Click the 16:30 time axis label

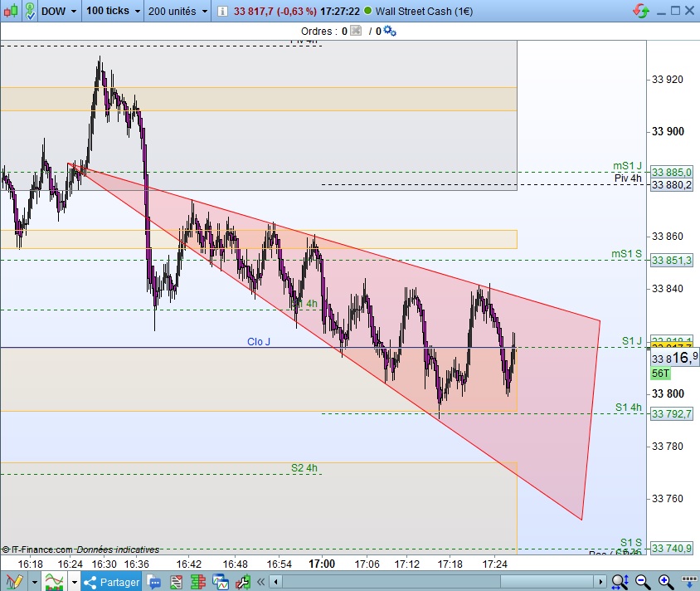tap(104, 564)
